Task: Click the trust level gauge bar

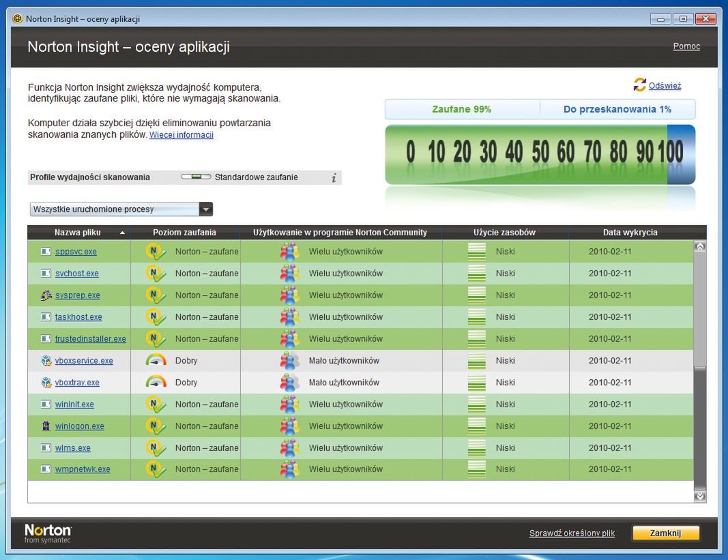Action: 540,155
